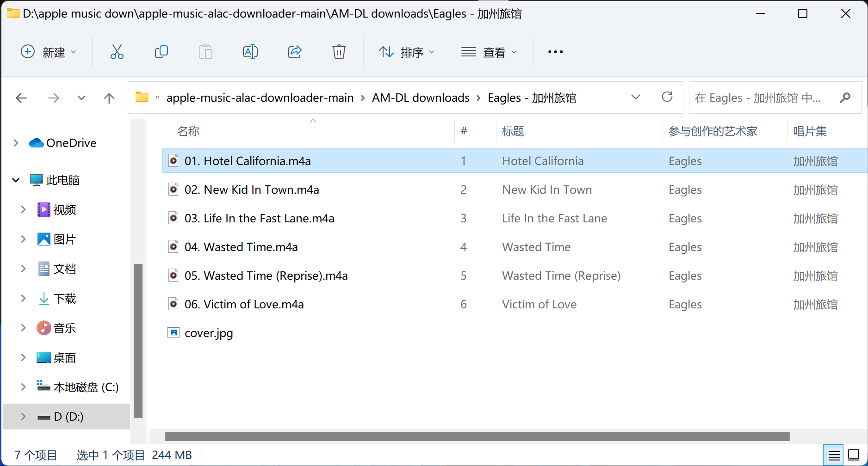Switch to large thumbnail view in status bar

click(854, 455)
